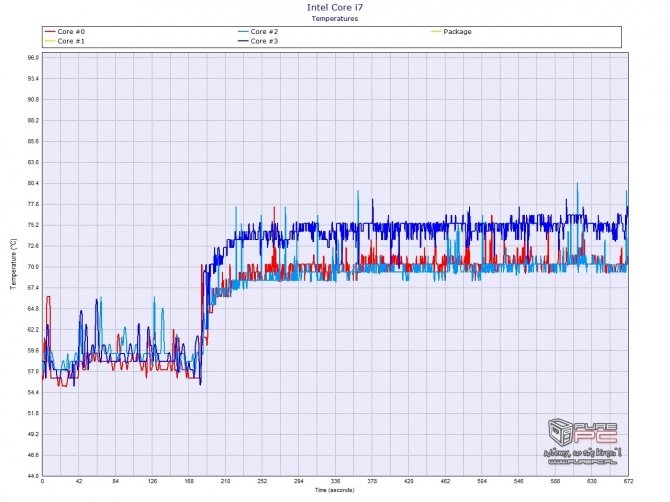The width and height of the screenshot is (670, 502).
Task: Click the Time (seconds) axis label
Action: (335, 490)
